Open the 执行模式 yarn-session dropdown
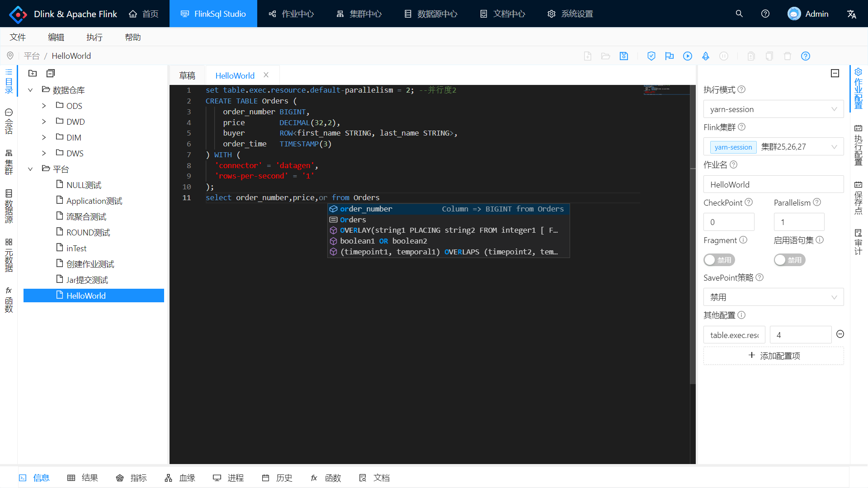Screen dimensions: 868x488 tap(773, 109)
